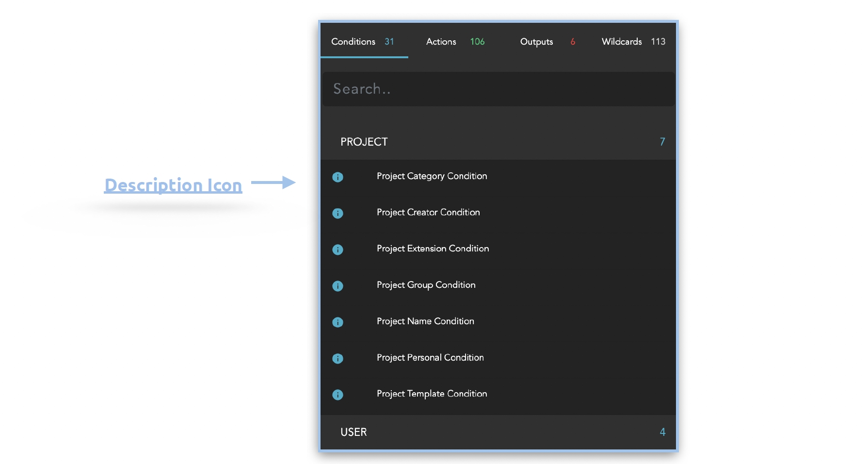Collapse the PROJECT section header

point(364,142)
